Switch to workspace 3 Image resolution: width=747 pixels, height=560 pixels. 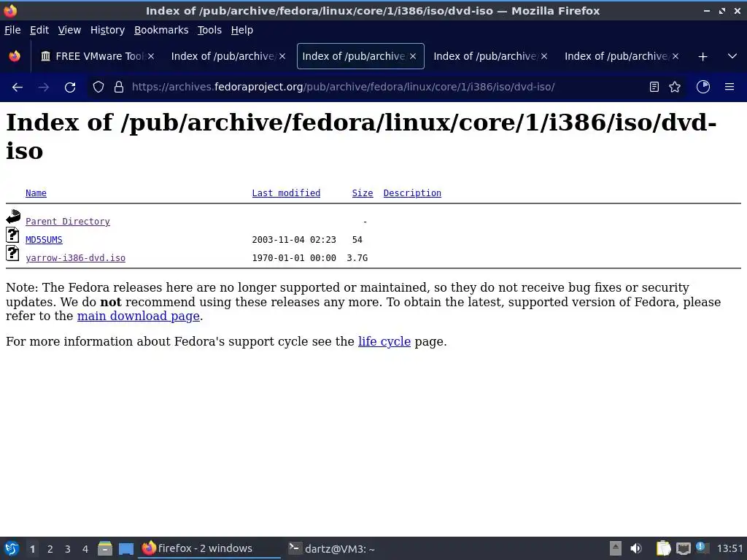coord(68,548)
